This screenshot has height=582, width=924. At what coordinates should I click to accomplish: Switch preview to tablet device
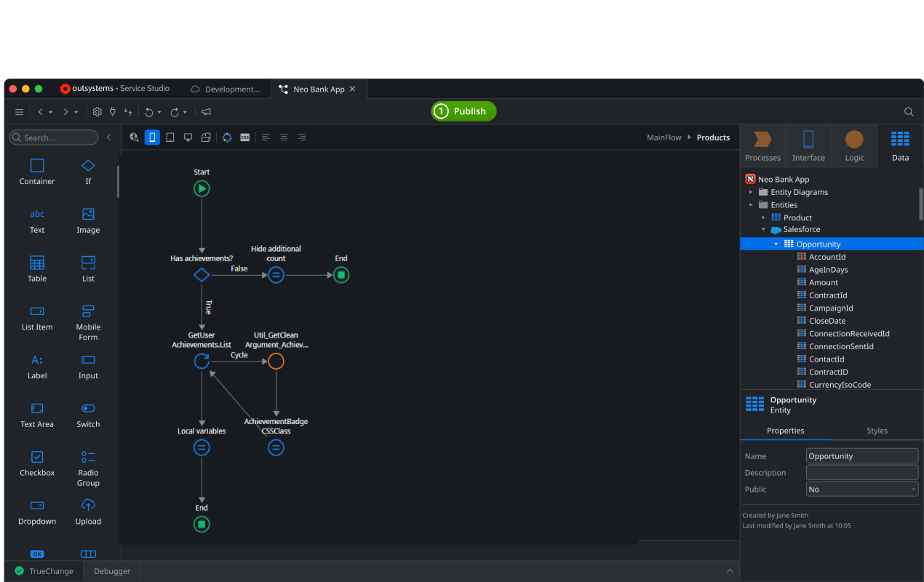[170, 137]
